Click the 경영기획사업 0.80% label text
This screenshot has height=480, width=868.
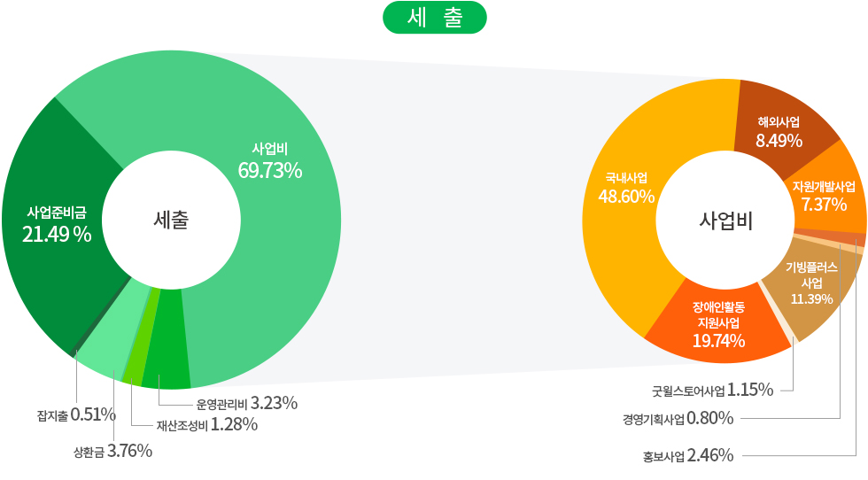tap(678, 418)
